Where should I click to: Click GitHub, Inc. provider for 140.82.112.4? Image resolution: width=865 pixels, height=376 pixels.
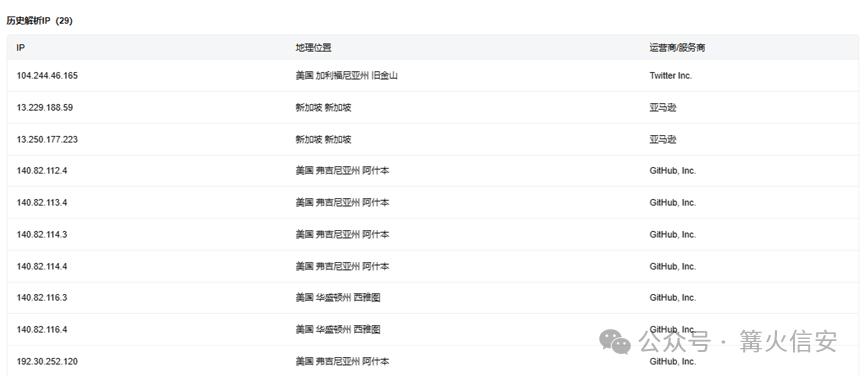pos(672,171)
